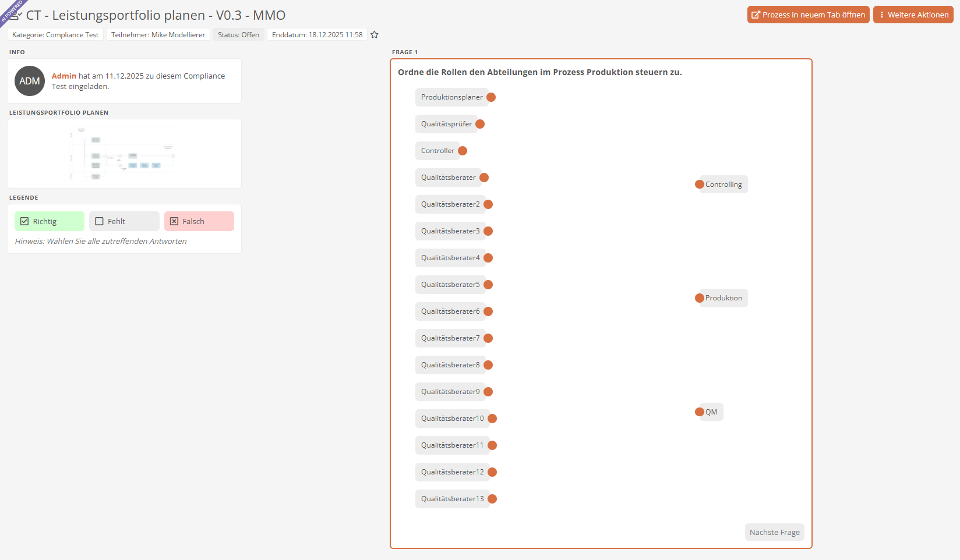Select the QM department chip
The image size is (960, 560).
(x=711, y=412)
